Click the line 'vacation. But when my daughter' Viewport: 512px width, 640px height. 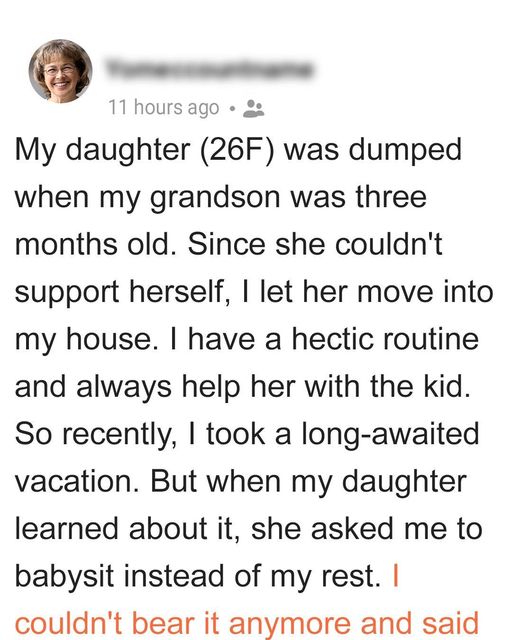pos(240,482)
